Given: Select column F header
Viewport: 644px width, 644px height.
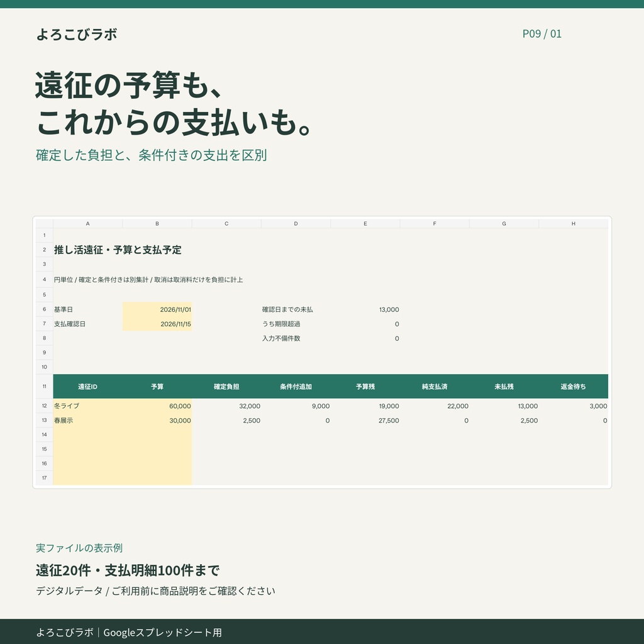Looking at the screenshot, I should coord(435,224).
